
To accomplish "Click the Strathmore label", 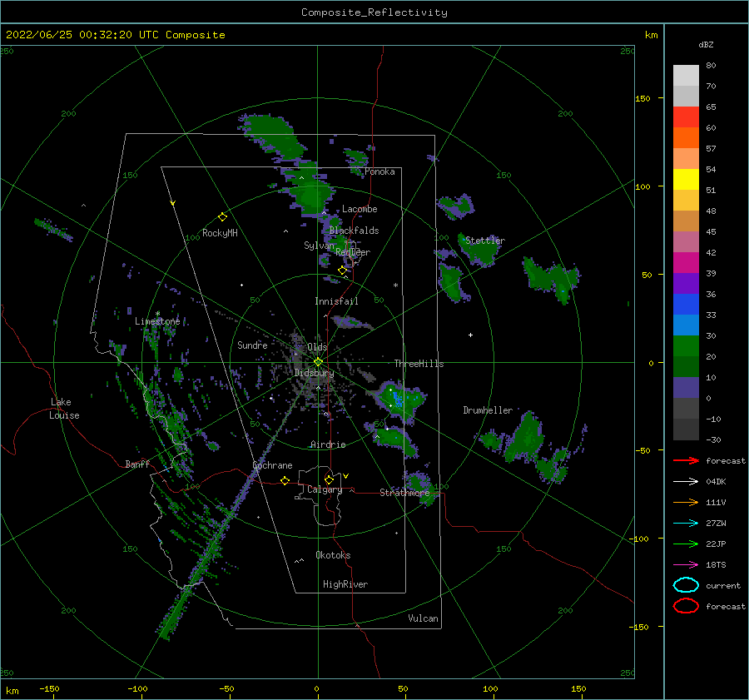I will [404, 492].
